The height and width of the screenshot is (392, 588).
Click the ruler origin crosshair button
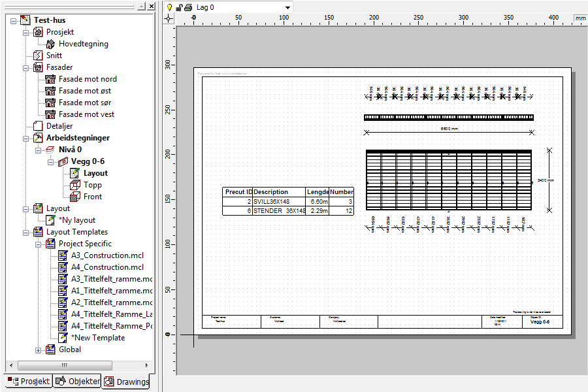169,18
